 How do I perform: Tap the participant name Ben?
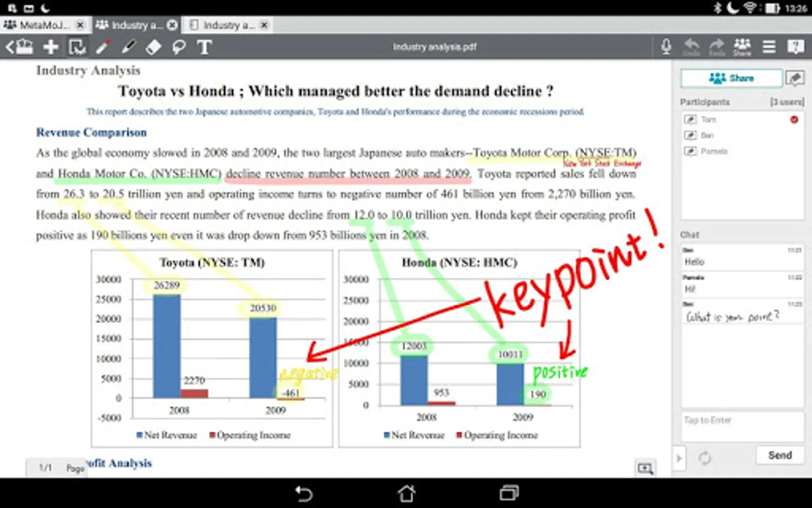[707, 135]
